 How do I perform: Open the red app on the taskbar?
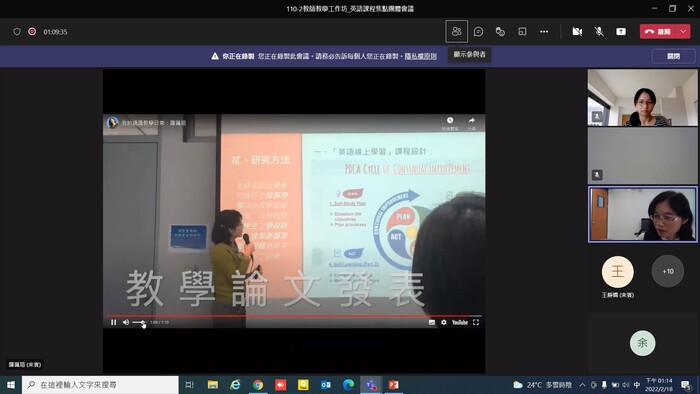click(280, 385)
